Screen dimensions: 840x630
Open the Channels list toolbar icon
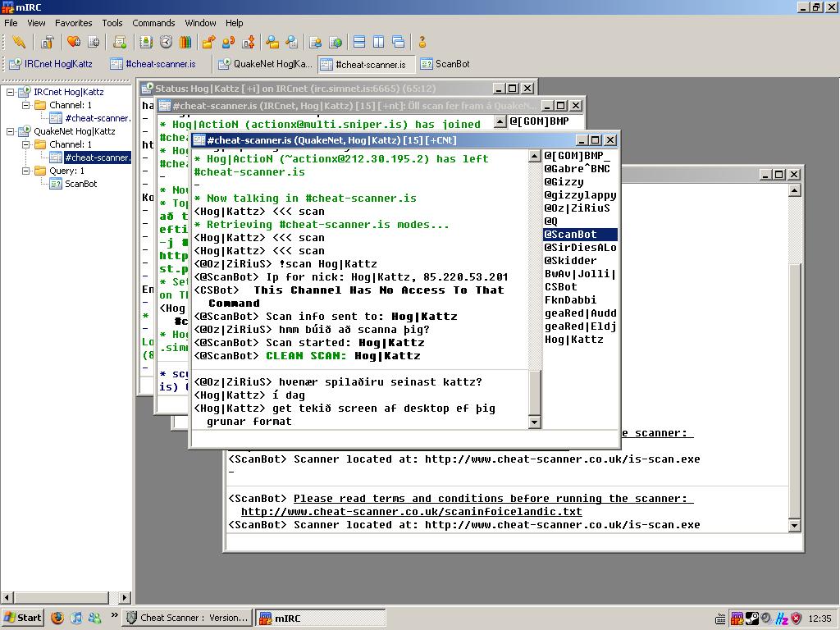(94, 42)
